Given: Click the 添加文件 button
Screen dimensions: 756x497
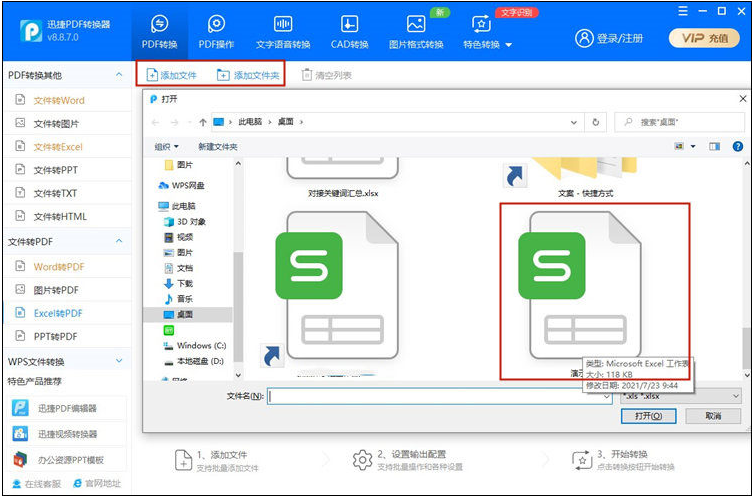Looking at the screenshot, I should pos(172,75).
